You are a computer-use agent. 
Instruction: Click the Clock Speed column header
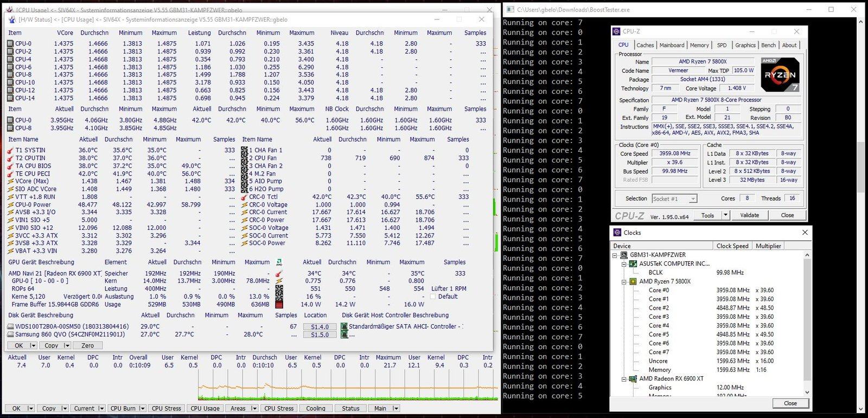732,246
